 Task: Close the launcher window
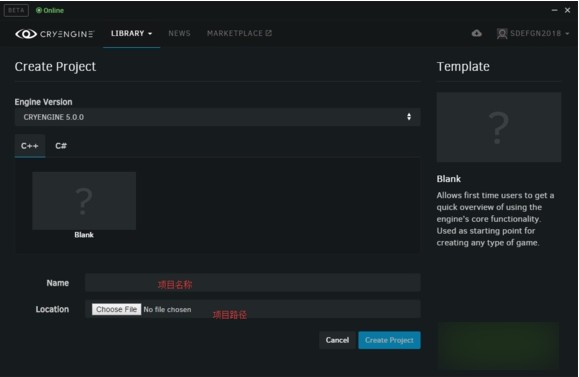tap(568, 10)
